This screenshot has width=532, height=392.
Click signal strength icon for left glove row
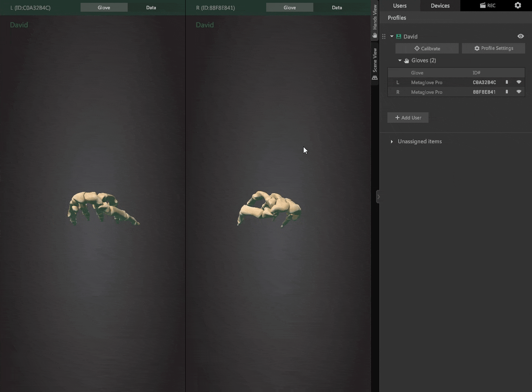click(519, 82)
